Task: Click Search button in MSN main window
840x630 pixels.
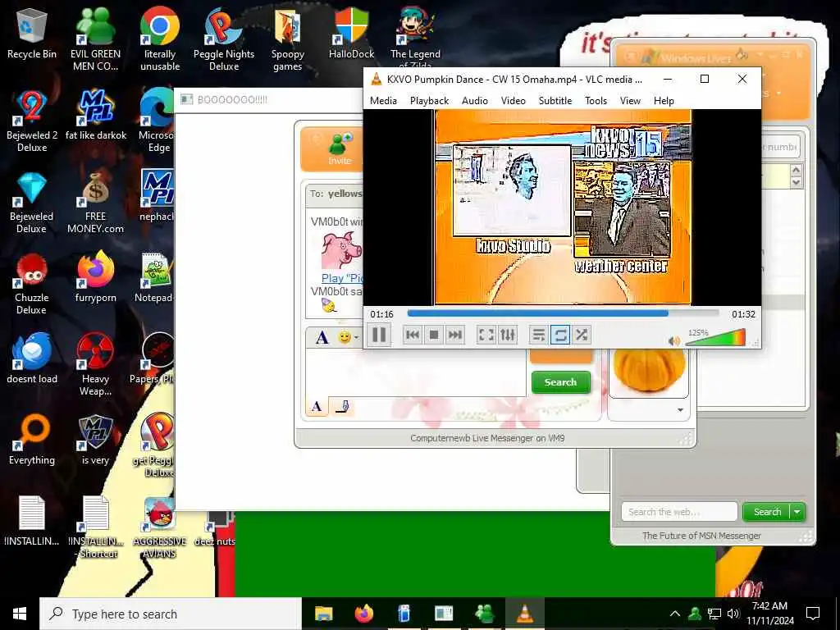Action: click(767, 512)
